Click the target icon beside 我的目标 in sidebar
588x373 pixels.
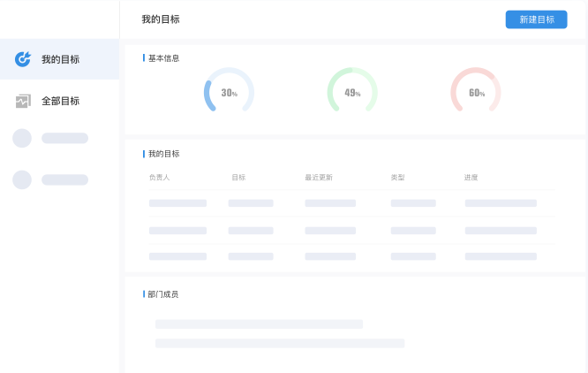pos(23,59)
